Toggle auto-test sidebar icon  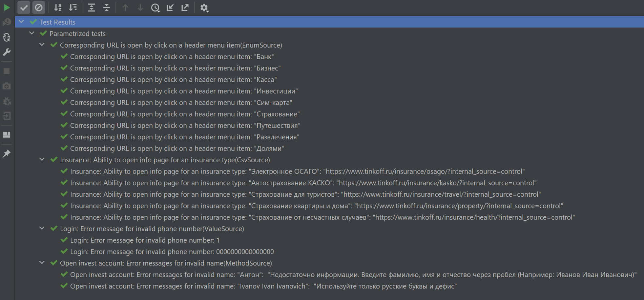7,37
